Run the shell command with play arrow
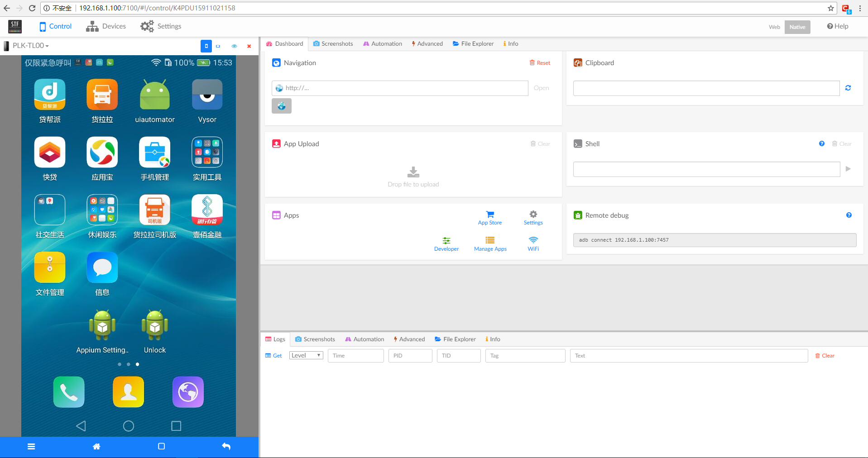This screenshot has height=458, width=868. pyautogui.click(x=848, y=169)
